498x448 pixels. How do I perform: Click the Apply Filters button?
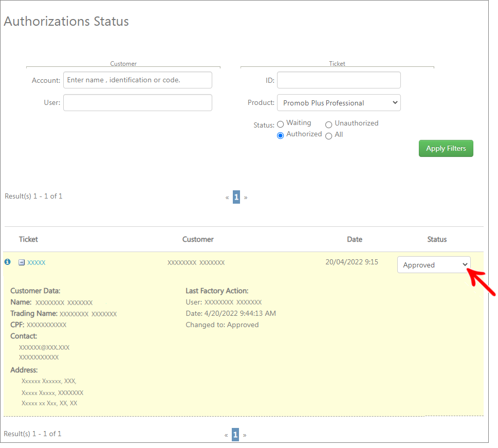pos(446,149)
